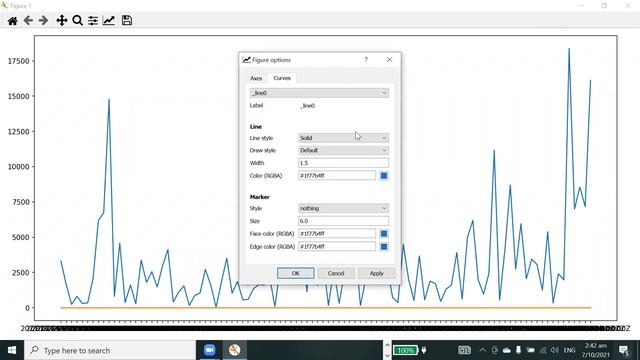
Task: Click the Edge color (RGBA) text field
Action: [x=337, y=247]
